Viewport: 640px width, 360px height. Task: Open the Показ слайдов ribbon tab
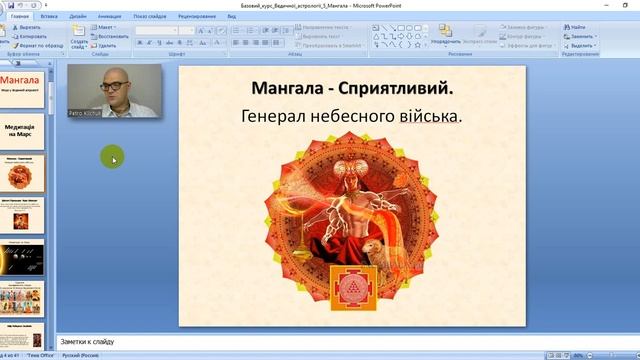[149, 16]
